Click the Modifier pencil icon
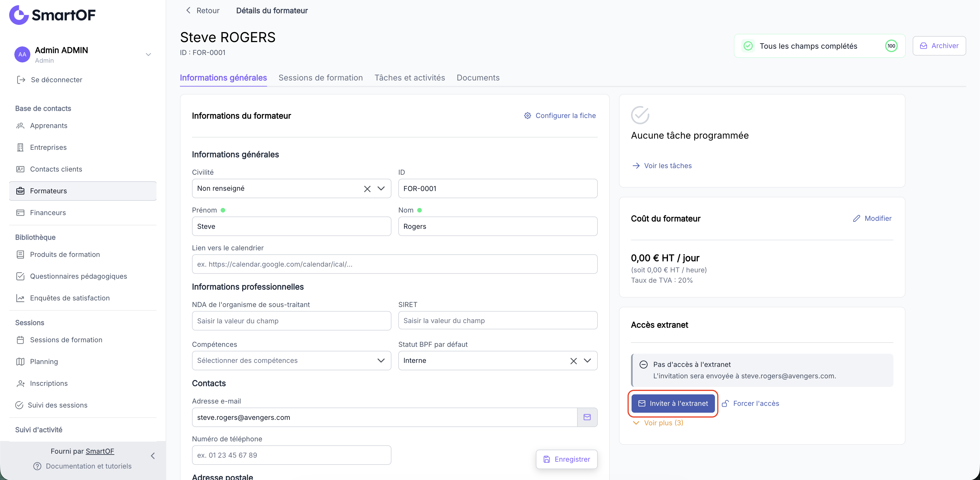The width and height of the screenshot is (980, 480). point(856,218)
